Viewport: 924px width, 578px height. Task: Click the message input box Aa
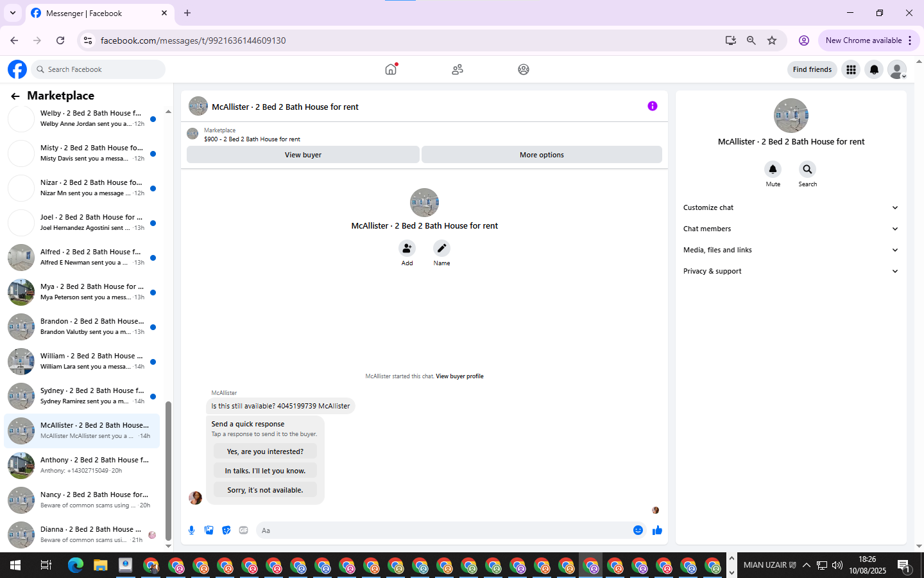tap(443, 530)
